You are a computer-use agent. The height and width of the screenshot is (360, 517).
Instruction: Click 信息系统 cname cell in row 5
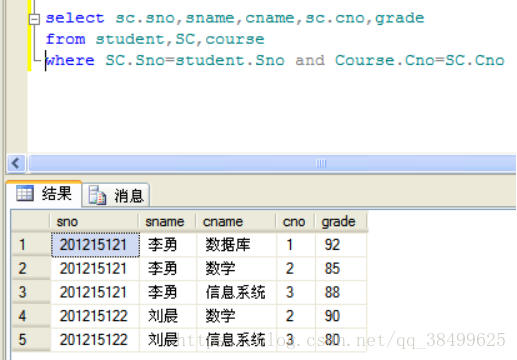(x=237, y=339)
